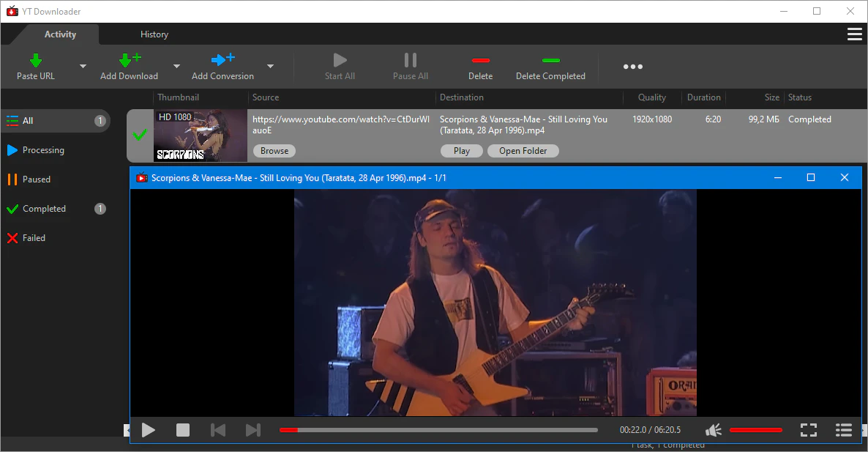This screenshot has height=452, width=868.
Task: Click the 00:22.0 / 06:20.5 time display
Action: click(650, 430)
